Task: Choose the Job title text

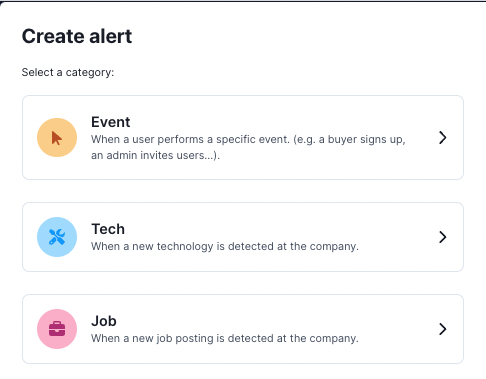Action: click(x=104, y=321)
